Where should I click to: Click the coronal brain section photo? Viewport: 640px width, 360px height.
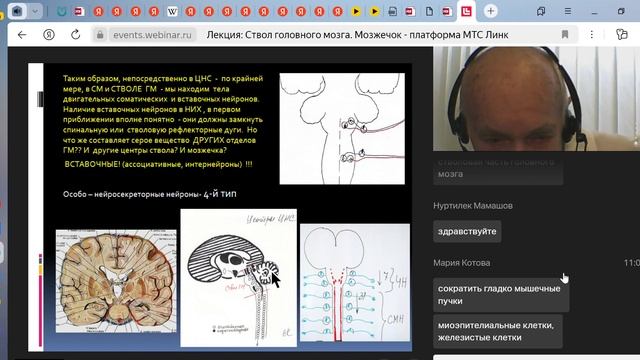pos(116,281)
